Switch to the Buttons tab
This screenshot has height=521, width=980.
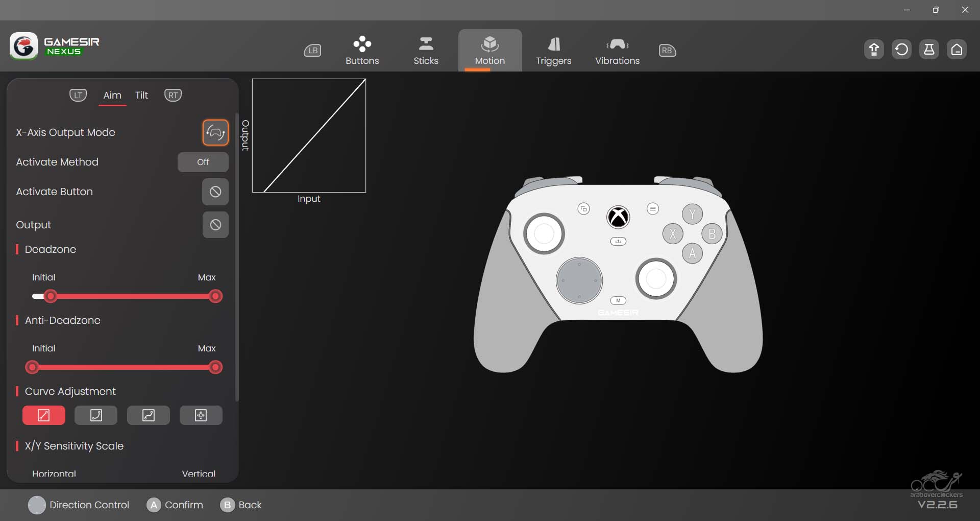(x=362, y=51)
